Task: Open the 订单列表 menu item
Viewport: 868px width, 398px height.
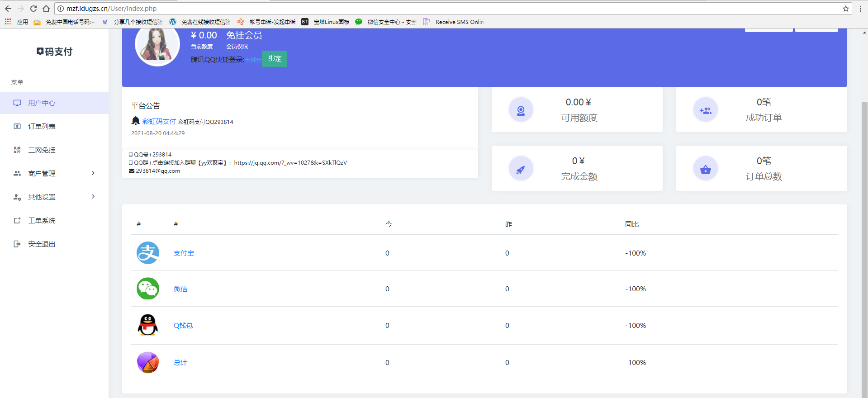Action: (42, 126)
